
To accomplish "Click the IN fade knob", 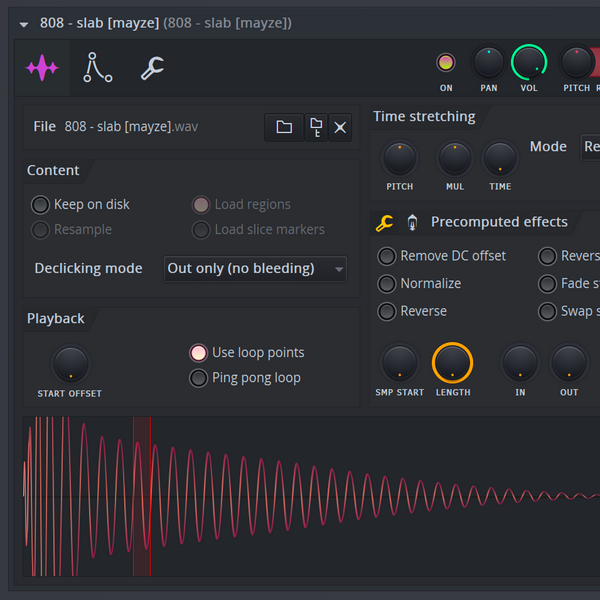I will [x=520, y=363].
